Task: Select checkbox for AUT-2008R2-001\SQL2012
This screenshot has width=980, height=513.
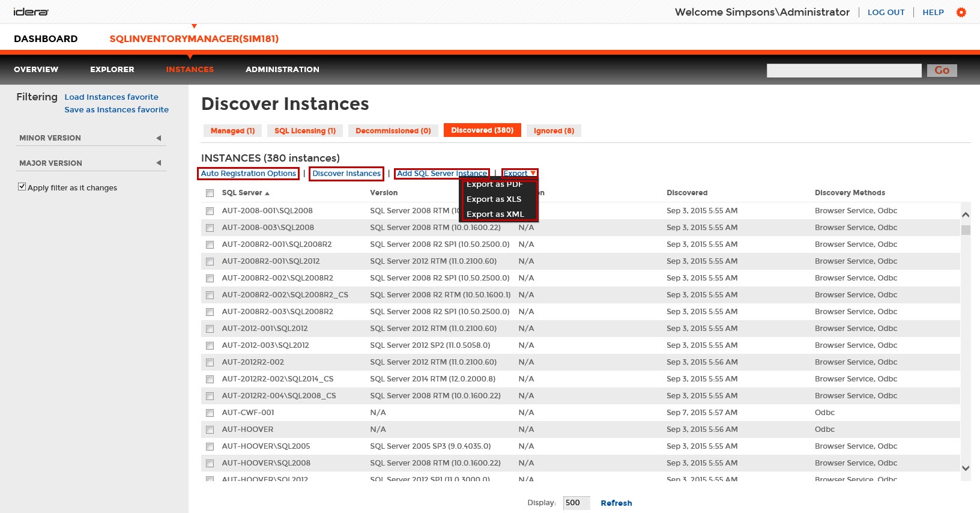Action: coord(210,262)
